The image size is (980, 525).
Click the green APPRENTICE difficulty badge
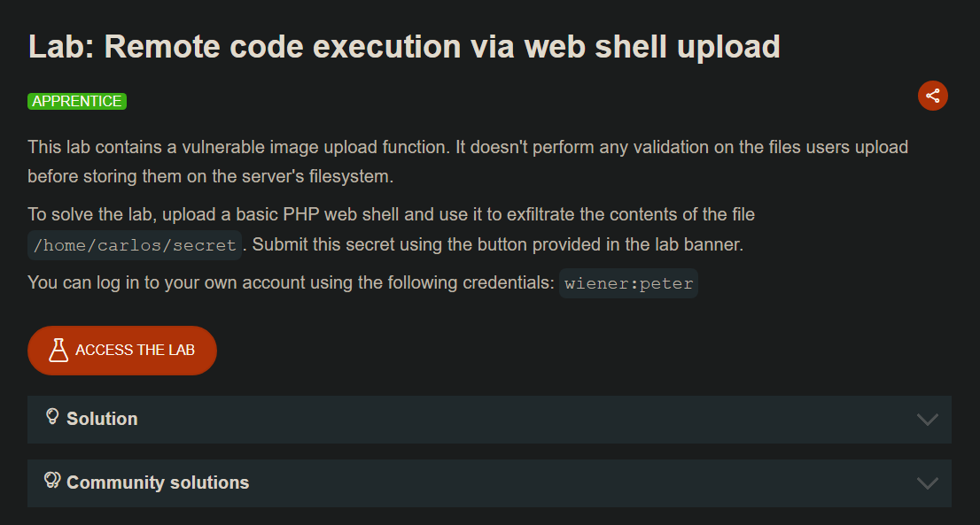click(77, 101)
